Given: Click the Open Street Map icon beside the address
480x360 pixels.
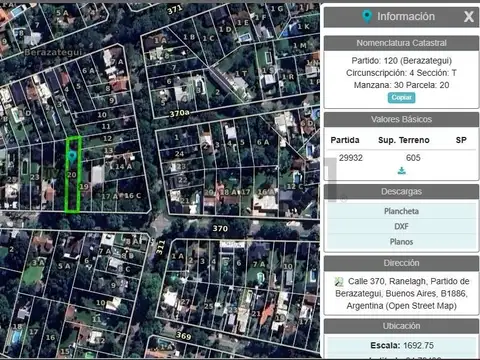Looking at the screenshot, I should 339,282.
